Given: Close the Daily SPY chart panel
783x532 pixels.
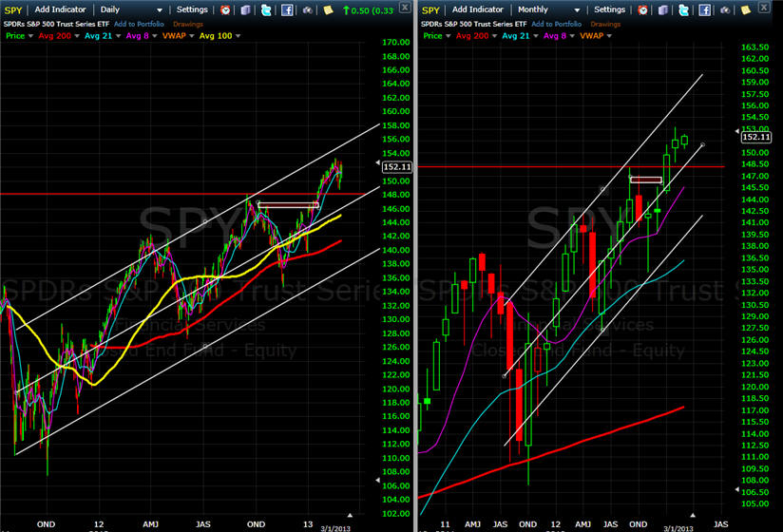Looking at the screenshot, I should [x=405, y=8].
